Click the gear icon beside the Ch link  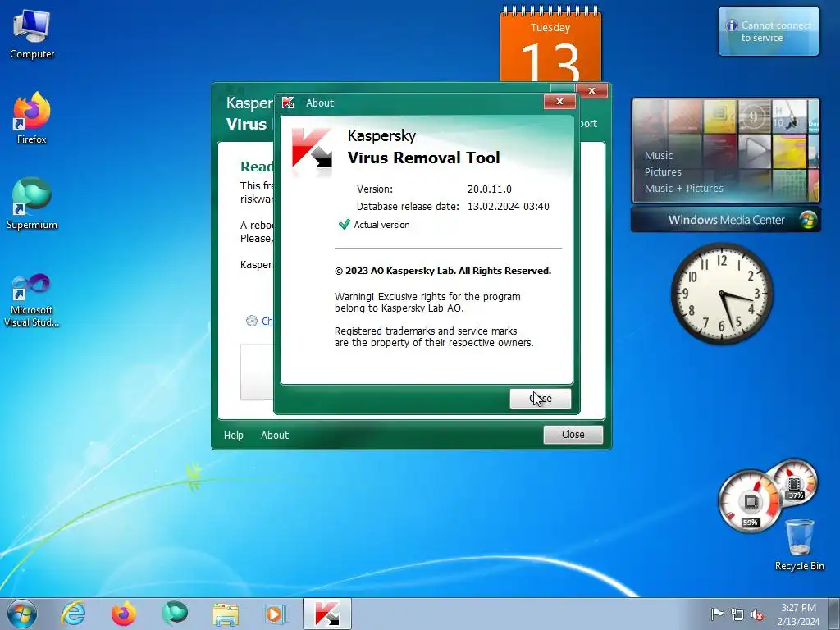coord(252,321)
